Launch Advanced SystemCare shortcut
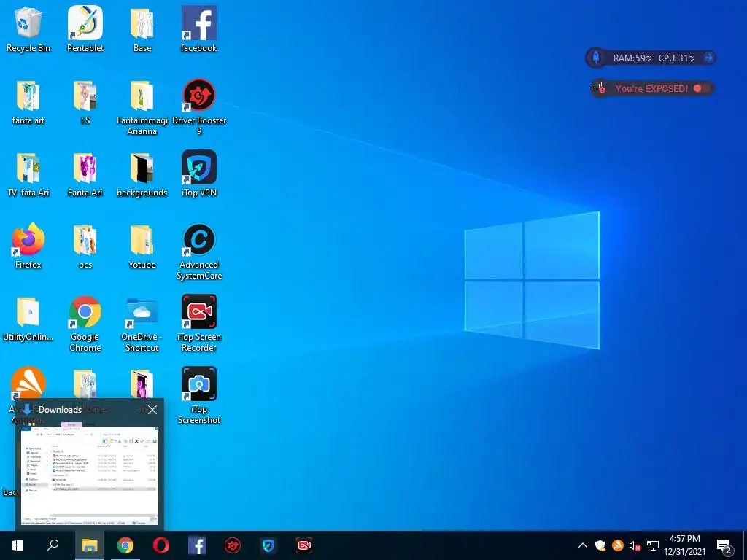Screen dimensions: 747x560 199,252
